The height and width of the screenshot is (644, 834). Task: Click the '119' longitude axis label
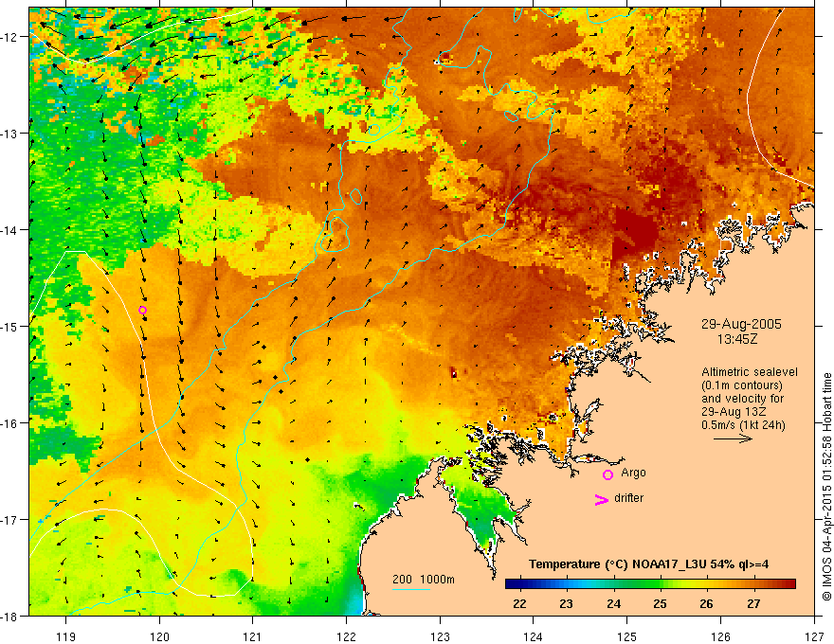(66, 636)
